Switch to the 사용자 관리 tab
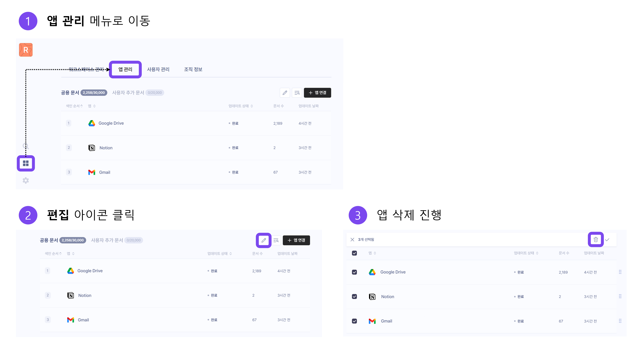Viewport: 644px width, 353px height. click(158, 69)
